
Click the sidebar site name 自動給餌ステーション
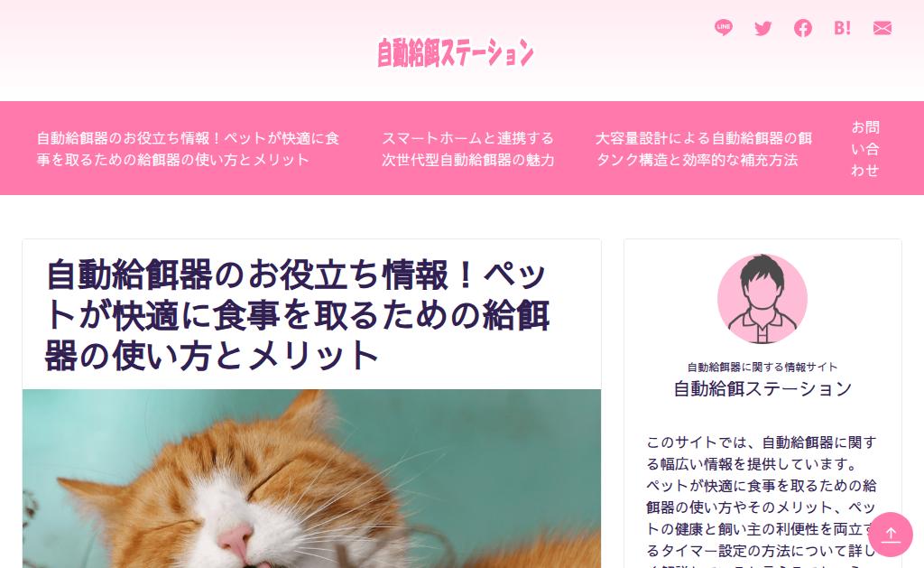pyautogui.click(x=762, y=388)
